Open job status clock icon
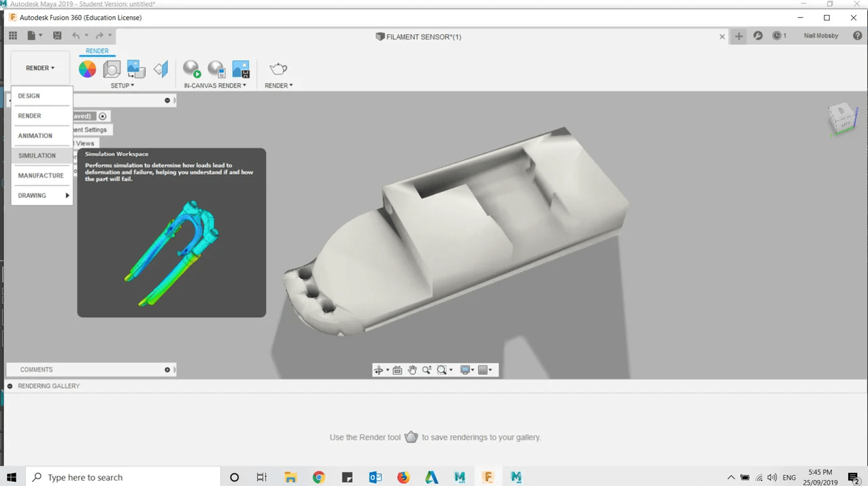Viewport: 868px width, 486px height. click(x=777, y=36)
